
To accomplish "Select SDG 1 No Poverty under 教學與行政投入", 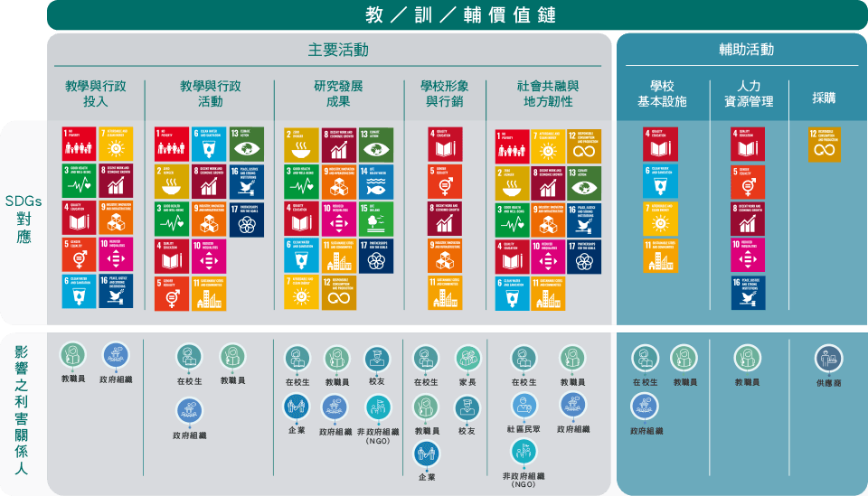I will [x=79, y=144].
